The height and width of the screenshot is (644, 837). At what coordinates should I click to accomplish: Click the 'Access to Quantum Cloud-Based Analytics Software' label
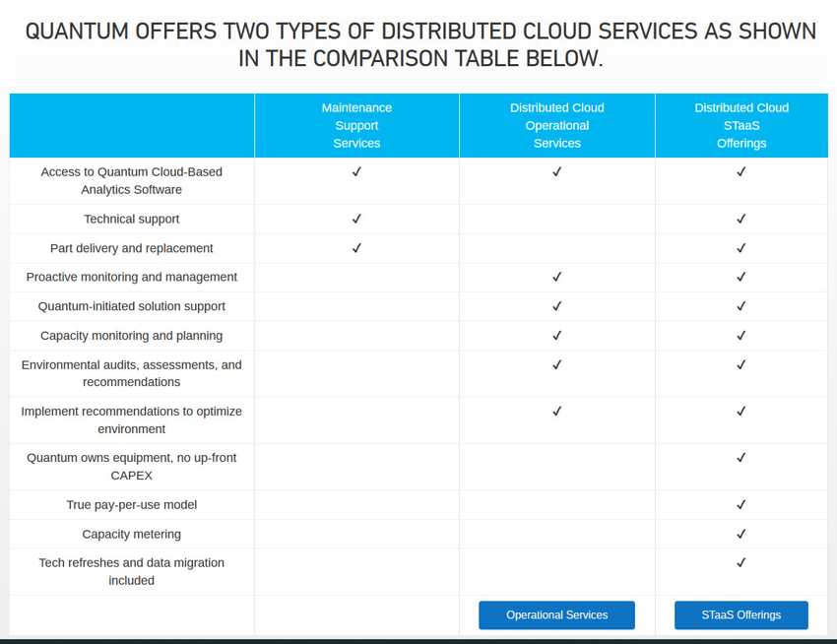pyautogui.click(x=131, y=180)
